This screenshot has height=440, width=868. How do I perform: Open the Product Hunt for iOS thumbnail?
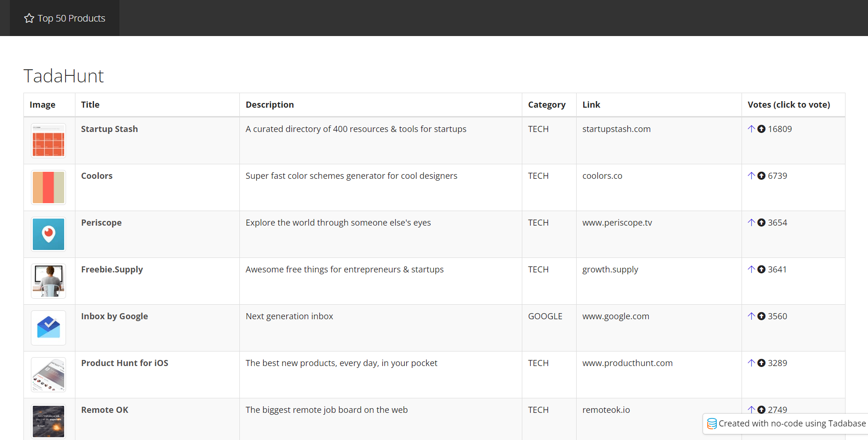click(x=49, y=375)
